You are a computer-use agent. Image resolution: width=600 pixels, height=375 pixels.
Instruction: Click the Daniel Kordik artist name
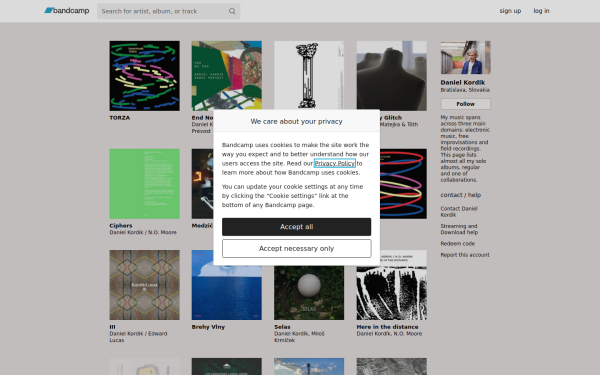(463, 83)
